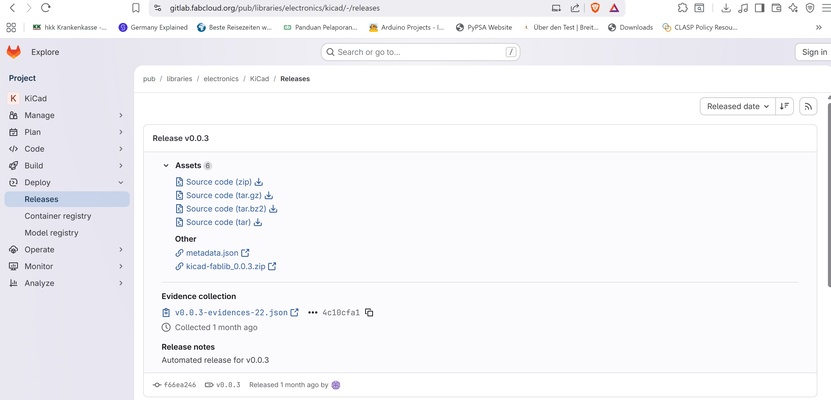Subscribe to the releases RSS feed icon
The image size is (831, 400).
click(x=808, y=106)
